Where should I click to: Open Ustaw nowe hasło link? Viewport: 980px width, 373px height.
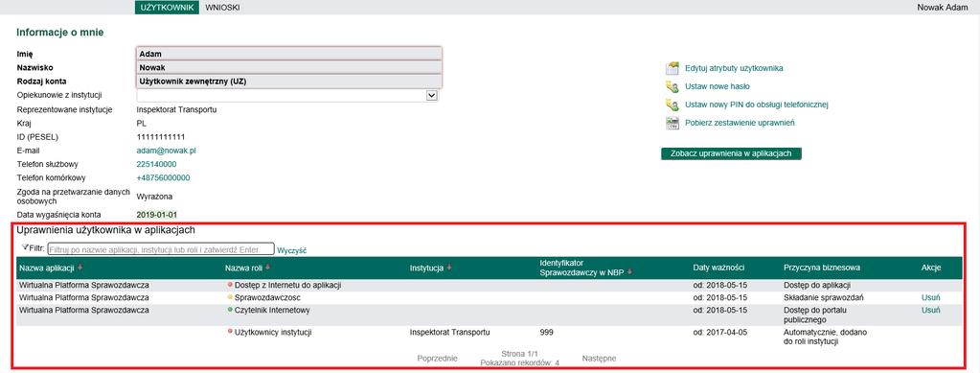pyautogui.click(x=717, y=86)
